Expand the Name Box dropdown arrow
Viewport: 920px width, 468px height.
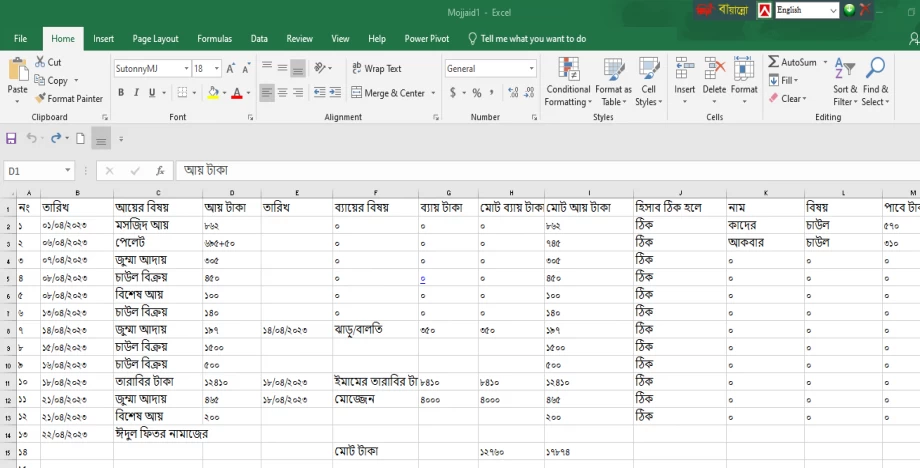pyautogui.click(x=68, y=171)
